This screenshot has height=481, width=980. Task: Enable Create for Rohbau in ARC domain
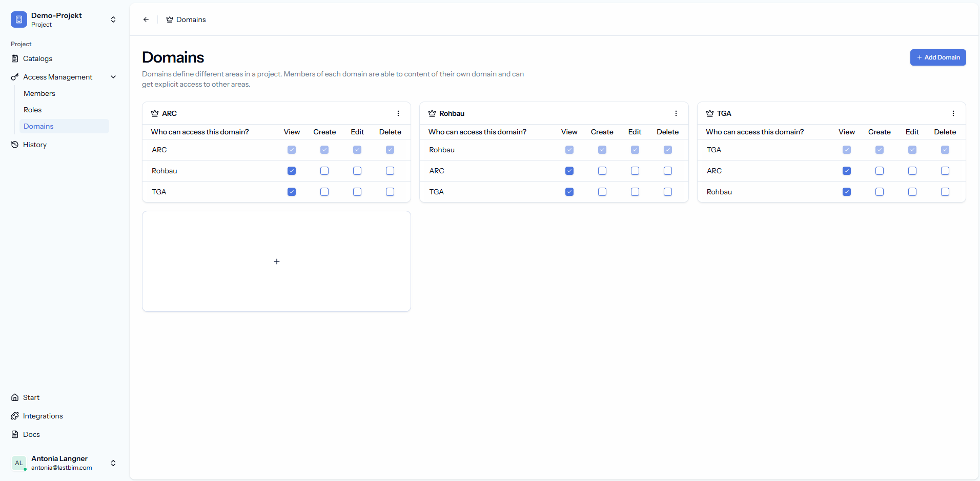point(324,171)
